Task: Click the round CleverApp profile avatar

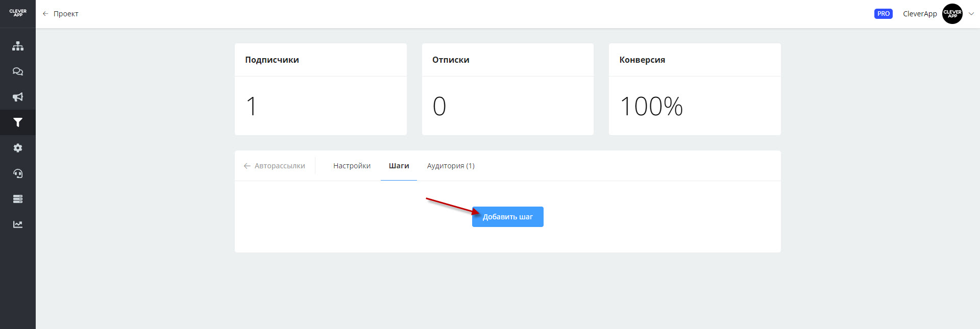Action: (x=952, y=14)
